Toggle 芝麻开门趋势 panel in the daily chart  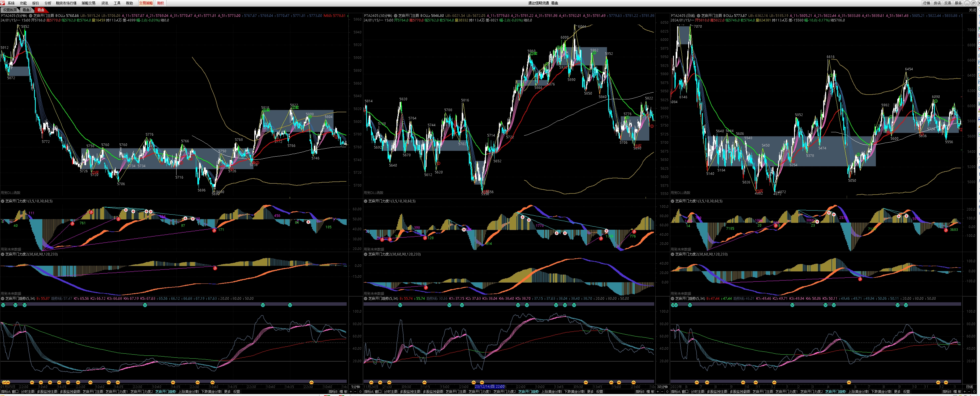(x=672, y=298)
